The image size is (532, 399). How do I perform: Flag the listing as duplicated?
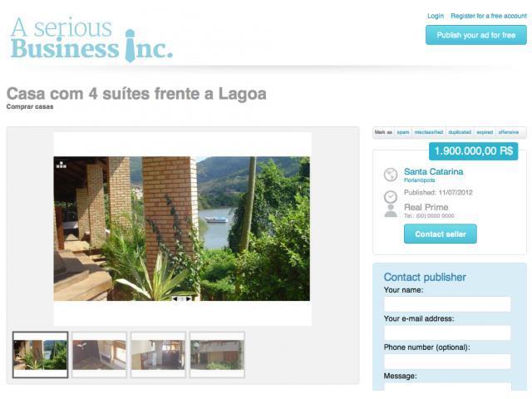pos(460,132)
